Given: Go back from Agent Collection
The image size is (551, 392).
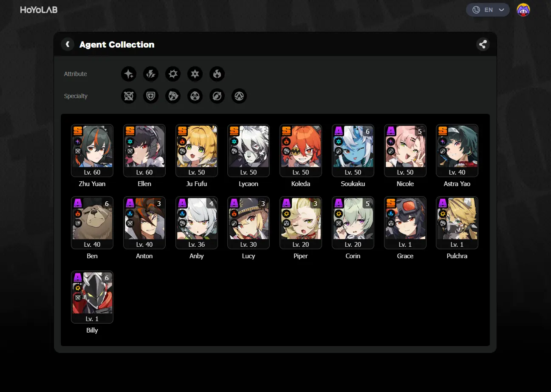Looking at the screenshot, I should pos(68,44).
